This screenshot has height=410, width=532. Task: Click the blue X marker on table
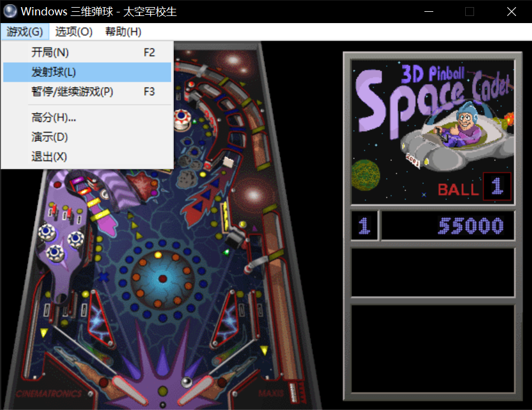[103, 276]
